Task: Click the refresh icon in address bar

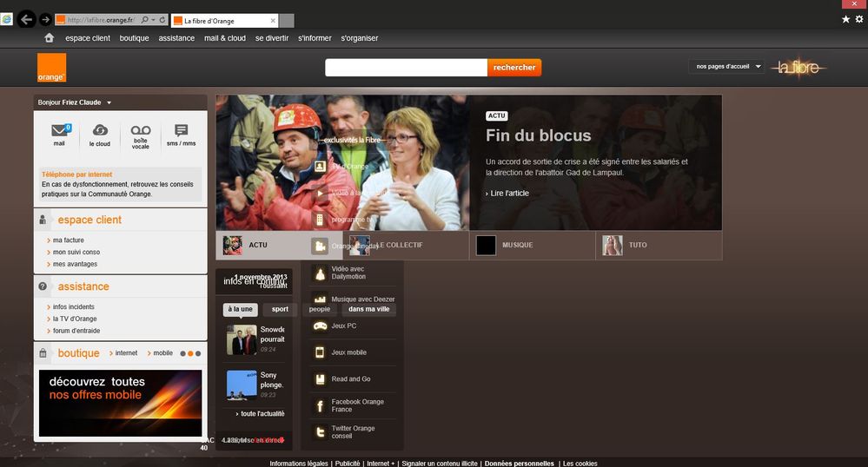Action: 162,20
